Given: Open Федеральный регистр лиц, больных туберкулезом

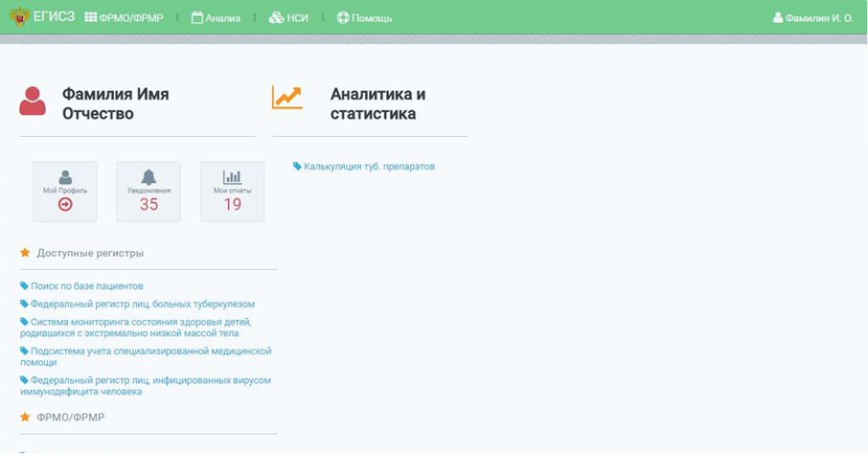Looking at the screenshot, I should (142, 305).
